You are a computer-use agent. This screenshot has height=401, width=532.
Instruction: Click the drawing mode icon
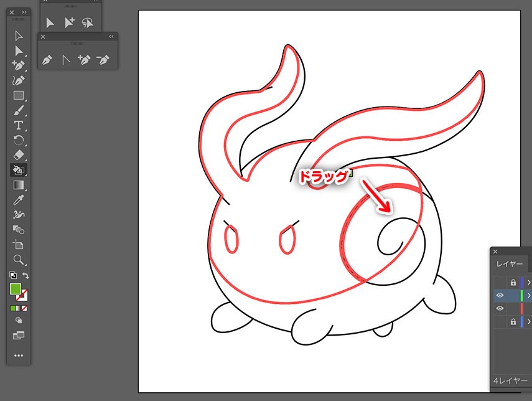tap(19, 320)
